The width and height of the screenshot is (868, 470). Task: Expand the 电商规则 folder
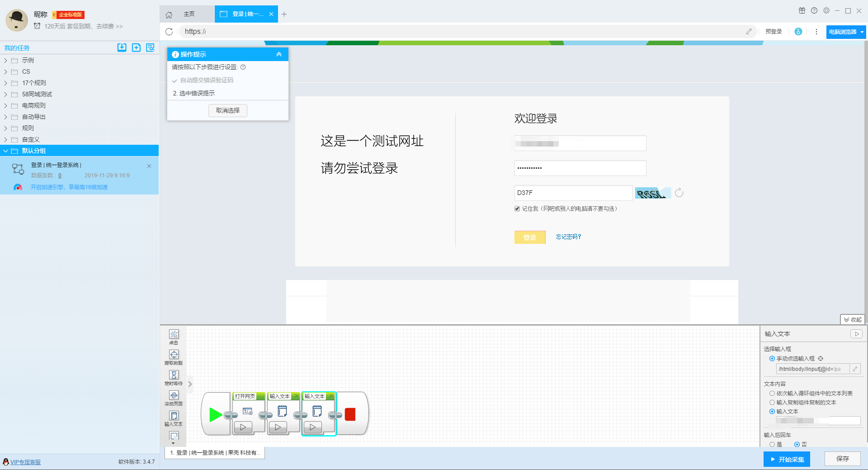(6, 105)
